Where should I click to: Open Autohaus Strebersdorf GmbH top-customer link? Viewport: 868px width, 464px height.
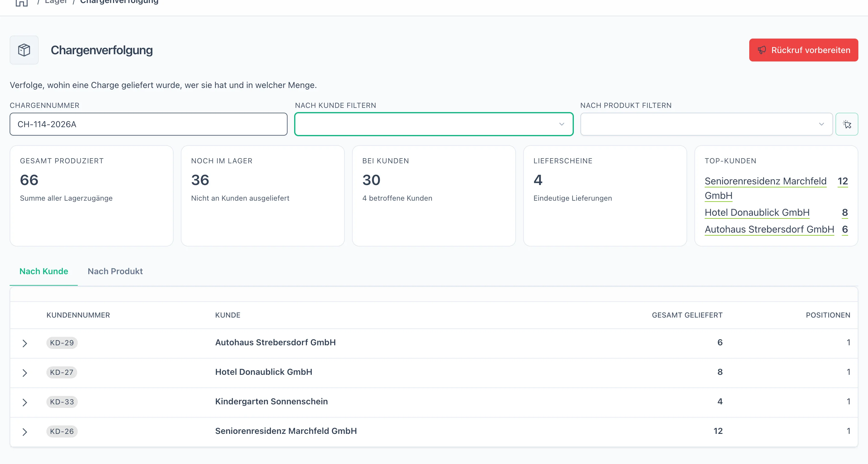click(x=769, y=230)
